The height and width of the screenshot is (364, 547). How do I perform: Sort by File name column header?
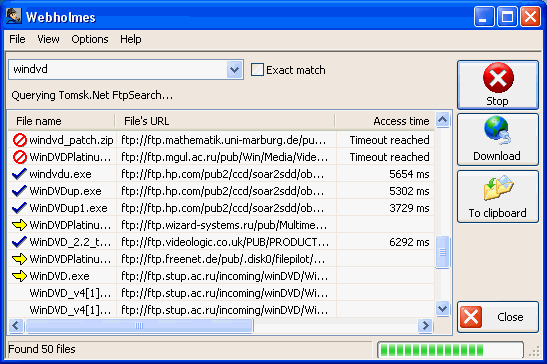tap(61, 121)
